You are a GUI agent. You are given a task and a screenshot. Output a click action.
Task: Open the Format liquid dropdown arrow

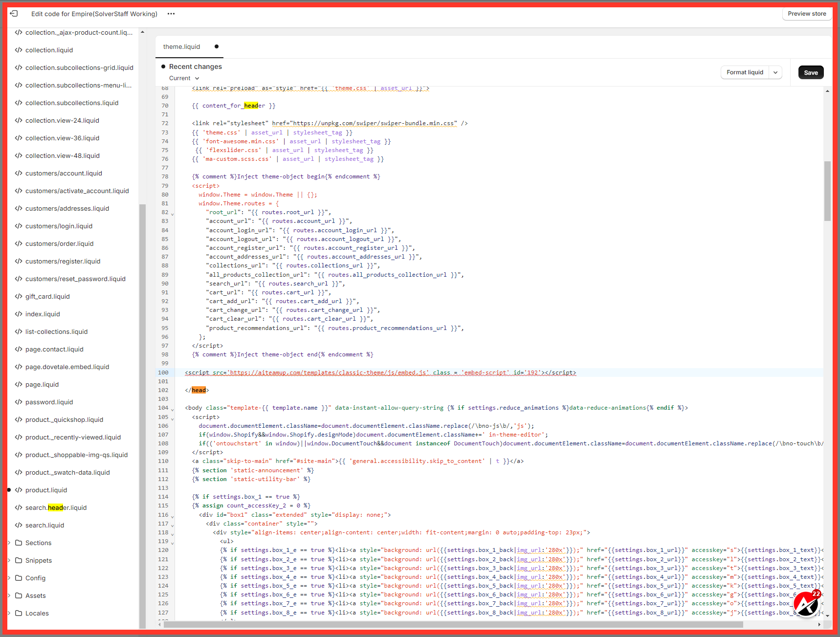(x=775, y=72)
